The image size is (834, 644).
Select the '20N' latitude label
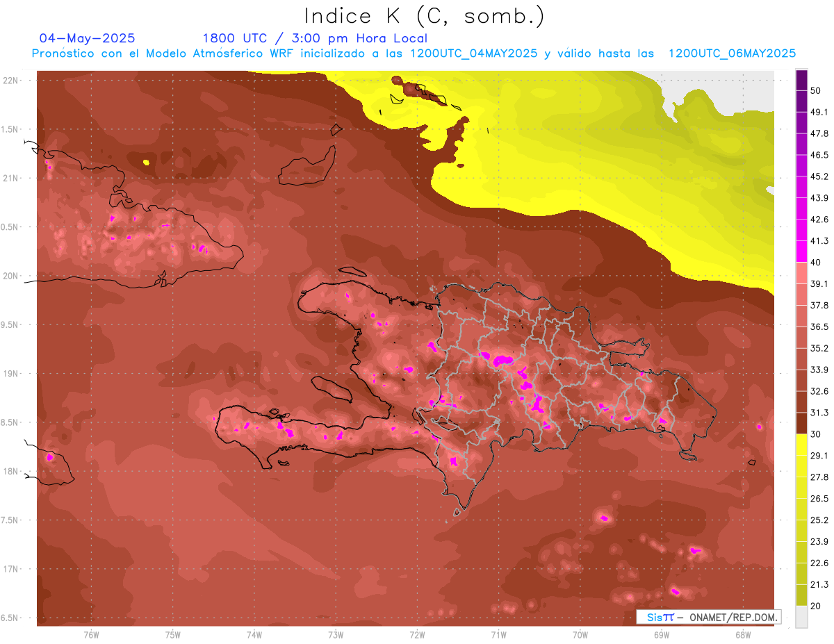[11, 276]
